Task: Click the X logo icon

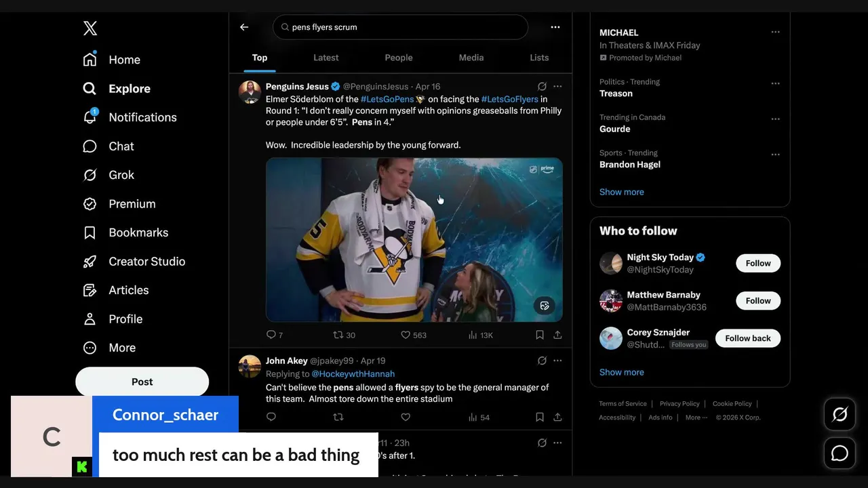Action: (x=90, y=28)
